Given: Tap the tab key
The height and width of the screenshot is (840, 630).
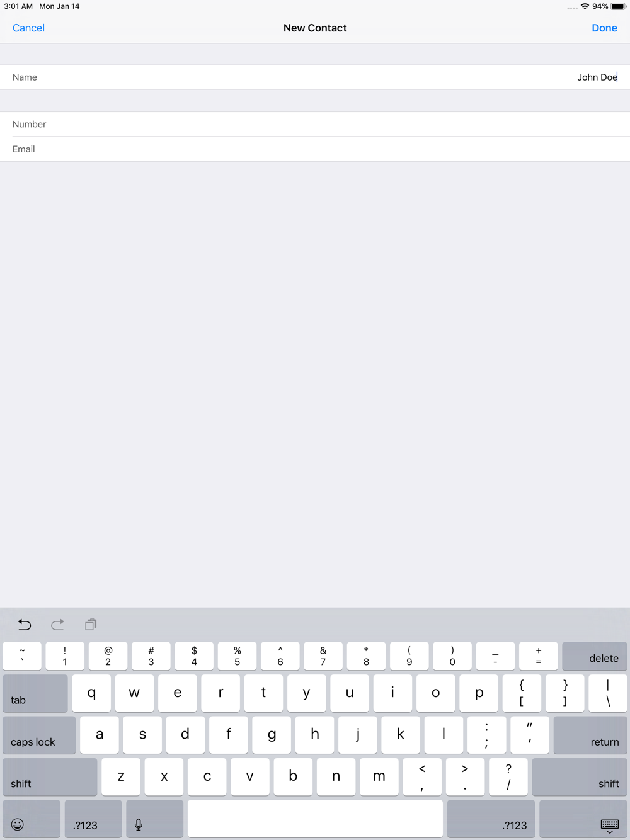Looking at the screenshot, I should 35,693.
